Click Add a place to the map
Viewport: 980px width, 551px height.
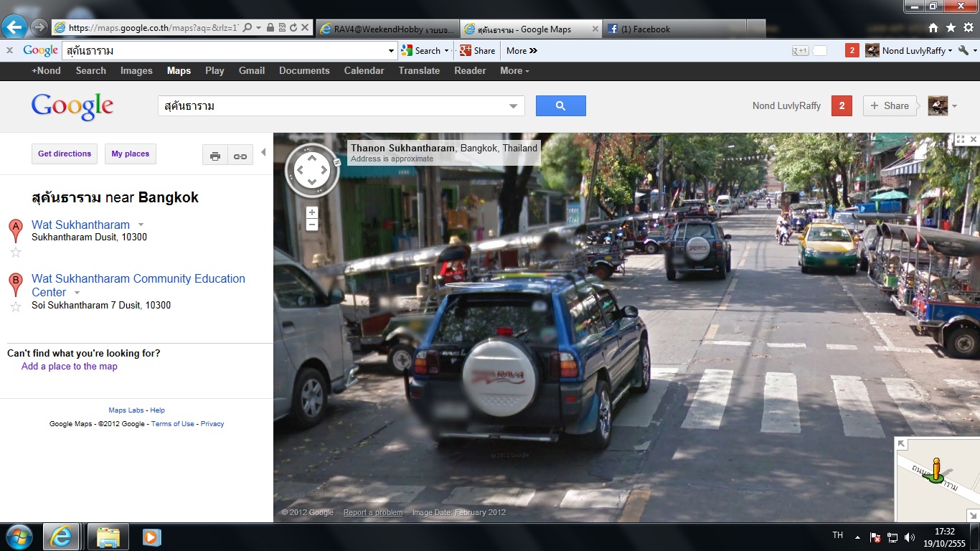tap(70, 367)
